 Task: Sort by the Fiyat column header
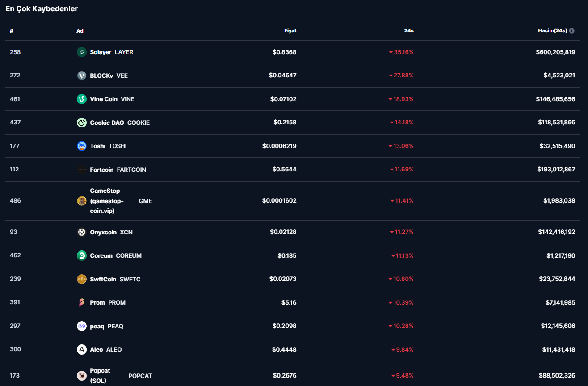click(290, 31)
